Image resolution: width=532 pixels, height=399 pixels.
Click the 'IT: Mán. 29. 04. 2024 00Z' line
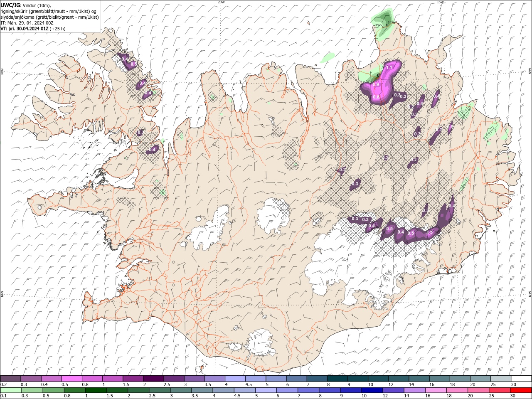(x=27, y=23)
